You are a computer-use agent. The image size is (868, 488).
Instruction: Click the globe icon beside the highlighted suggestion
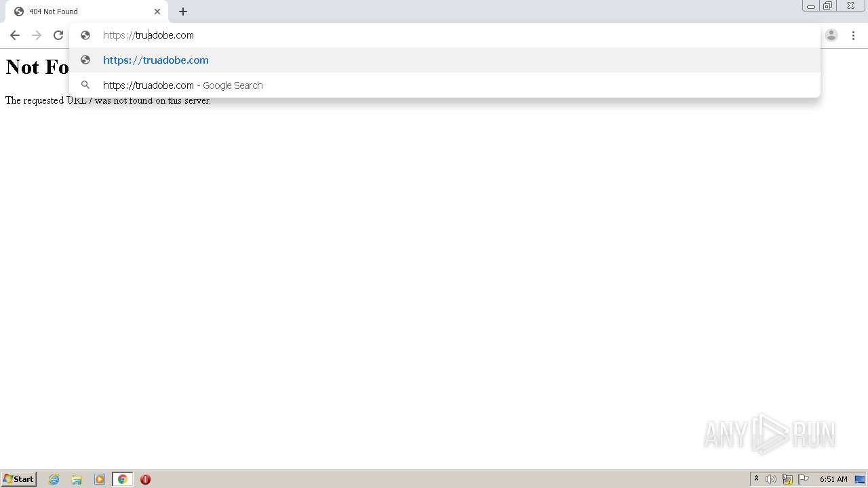point(85,60)
